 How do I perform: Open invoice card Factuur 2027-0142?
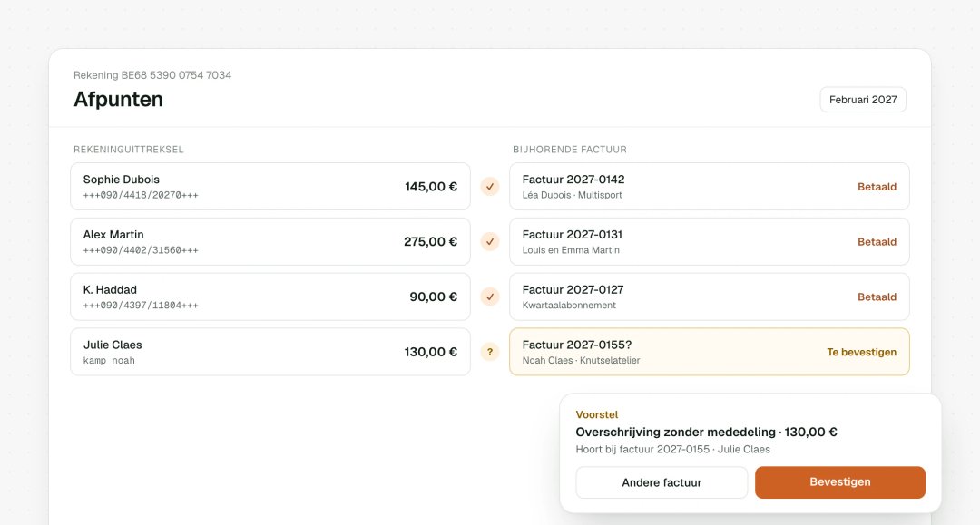coord(710,187)
